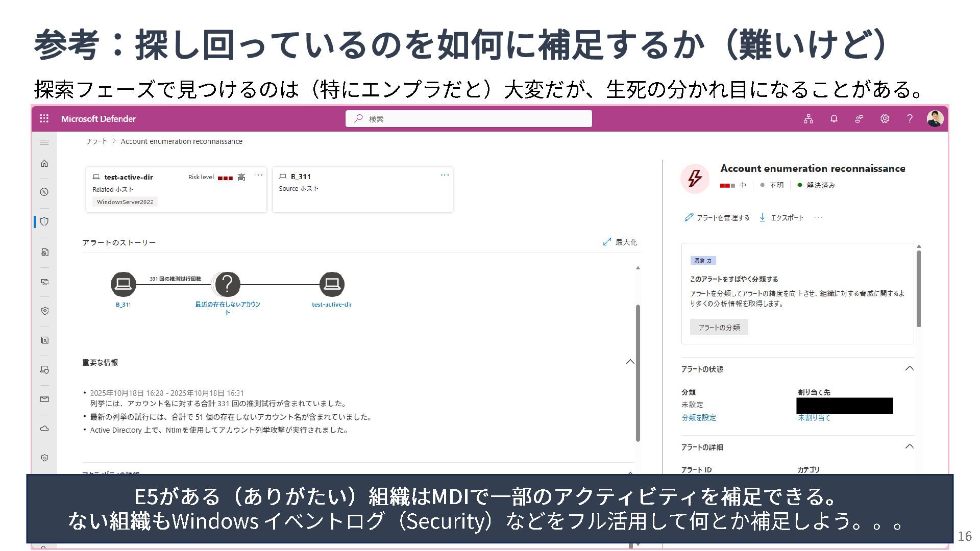Select the shield Incidents icon in sidebar
This screenshot has width=980, height=551.
point(44,221)
